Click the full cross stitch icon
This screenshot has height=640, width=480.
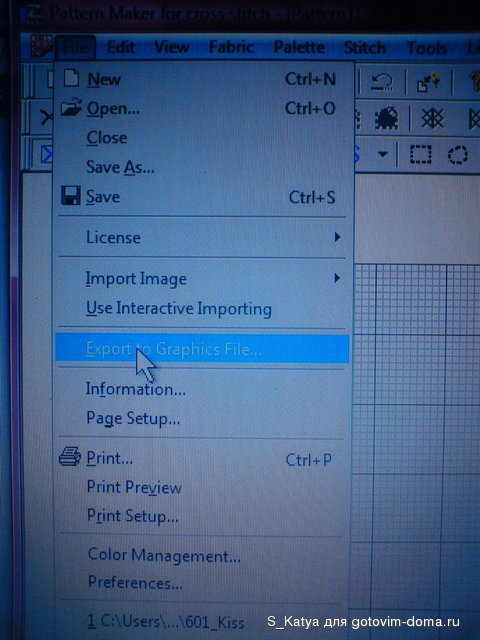click(432, 119)
